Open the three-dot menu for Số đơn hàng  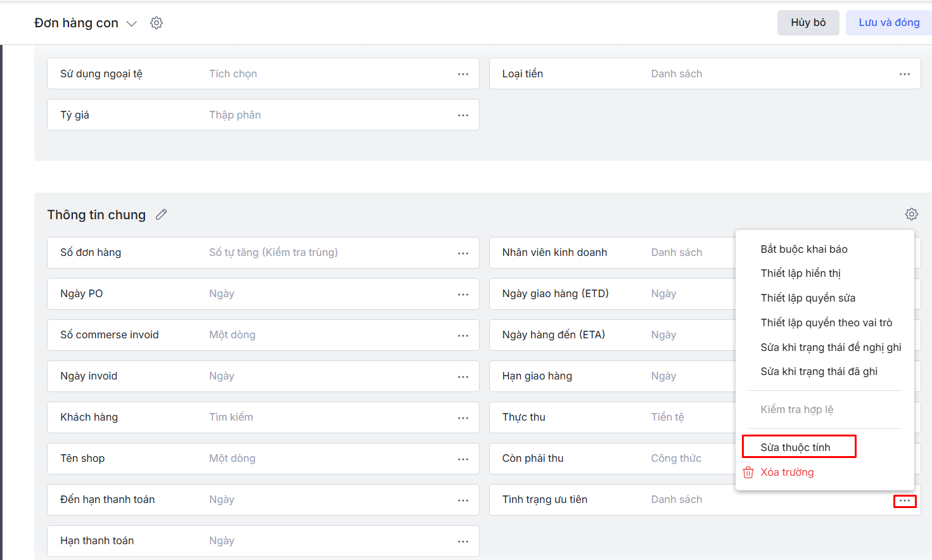[x=463, y=253]
